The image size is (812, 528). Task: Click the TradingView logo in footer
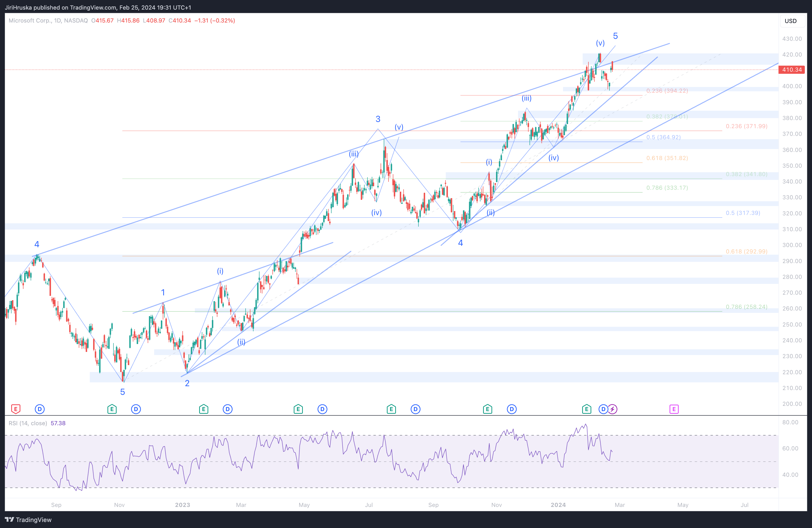click(x=28, y=519)
